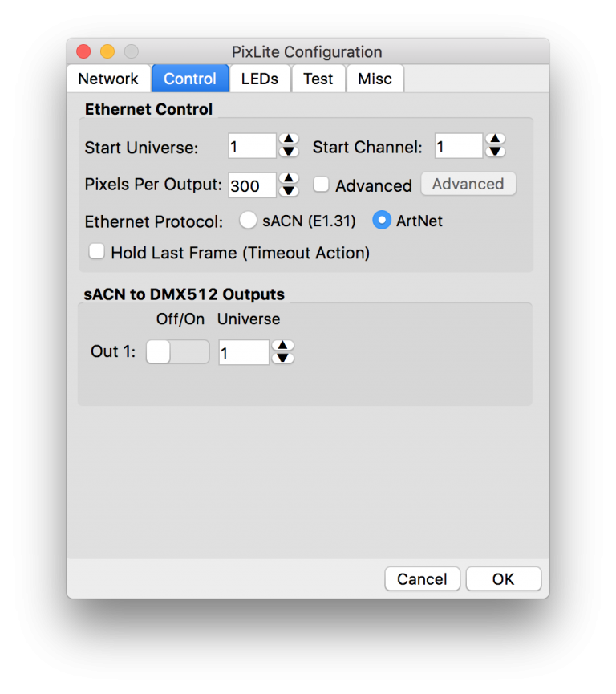Select the Out 1 Universe number field

(x=243, y=351)
